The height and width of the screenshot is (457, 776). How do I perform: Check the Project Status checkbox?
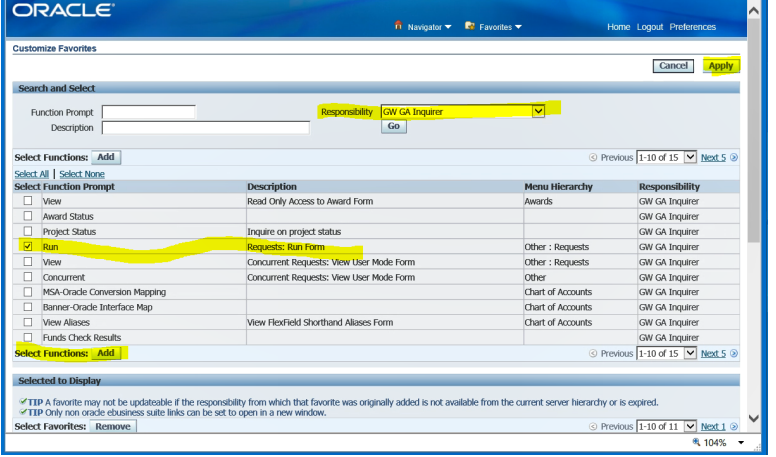(x=28, y=232)
